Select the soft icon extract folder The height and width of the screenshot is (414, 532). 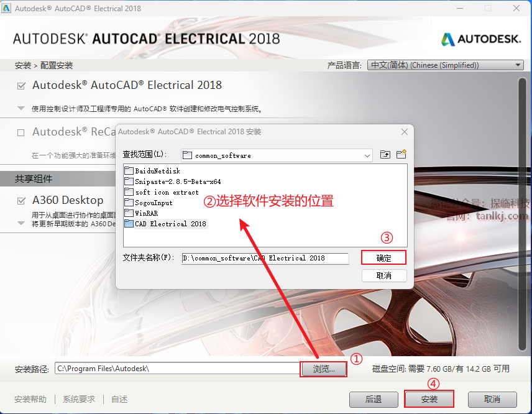tap(162, 192)
